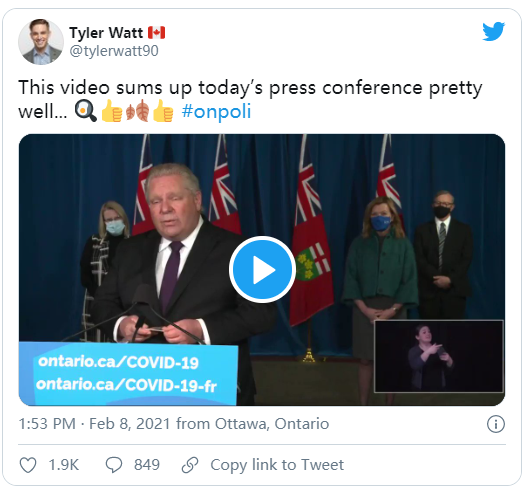The height and width of the screenshot is (493, 525).
Task: Open tweet info circle icon
Action: pos(496,424)
